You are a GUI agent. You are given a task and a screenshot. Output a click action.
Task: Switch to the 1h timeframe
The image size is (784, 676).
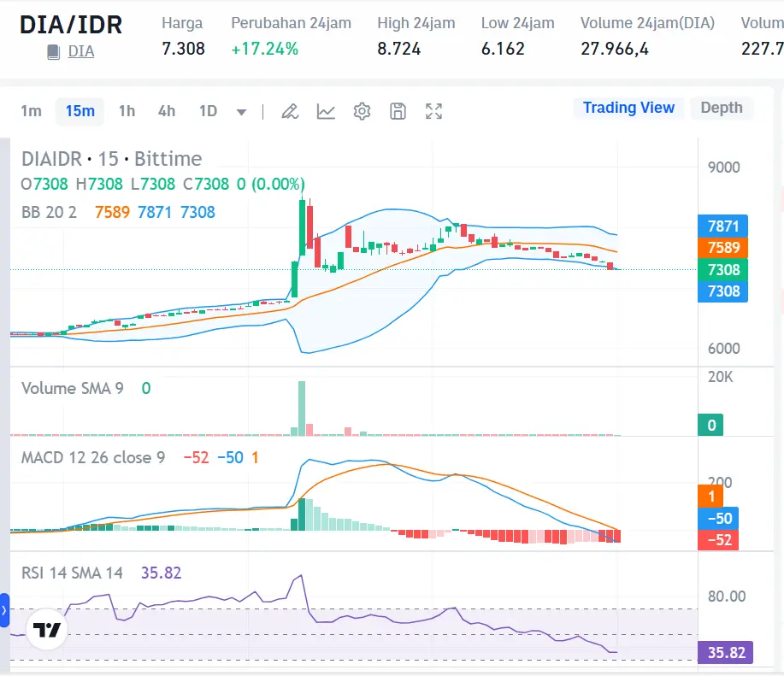click(x=127, y=111)
